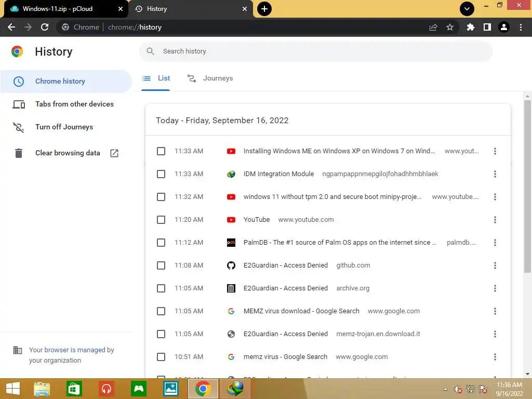
Task: Open the share this page icon
Action: pyautogui.click(x=433, y=27)
